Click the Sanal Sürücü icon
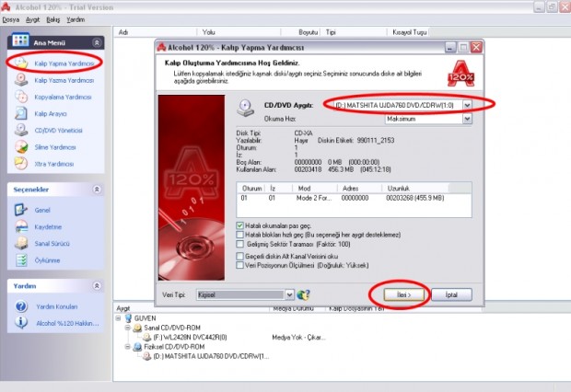The image size is (571, 392). [21, 243]
